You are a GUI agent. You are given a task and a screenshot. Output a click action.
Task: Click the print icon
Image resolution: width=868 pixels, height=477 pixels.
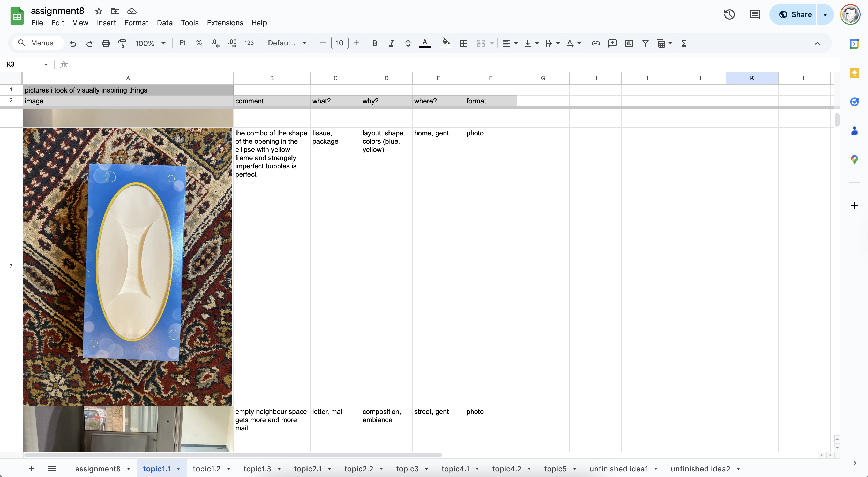click(106, 43)
